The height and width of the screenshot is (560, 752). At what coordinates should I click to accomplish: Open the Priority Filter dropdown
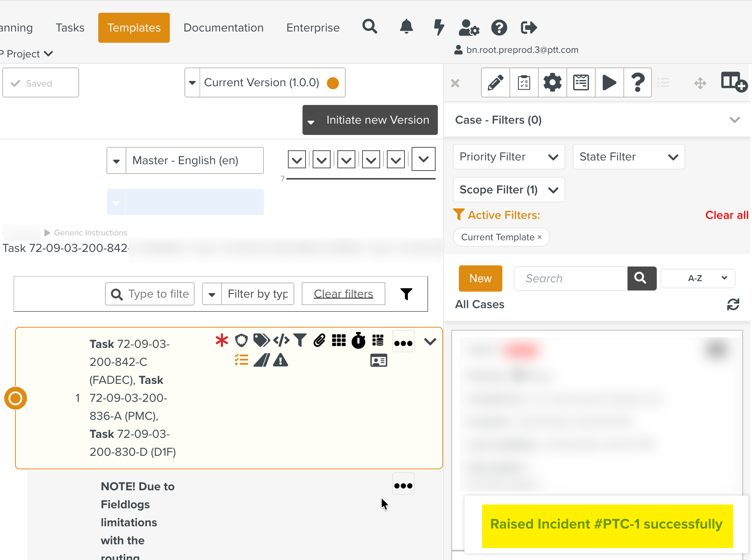coord(508,157)
